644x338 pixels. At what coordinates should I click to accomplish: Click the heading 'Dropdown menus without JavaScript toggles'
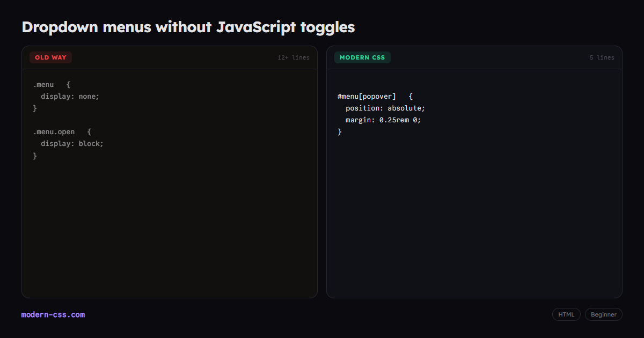[188, 27]
